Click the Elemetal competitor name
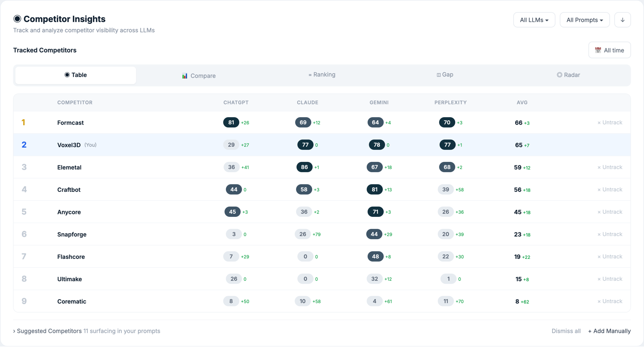 click(69, 167)
